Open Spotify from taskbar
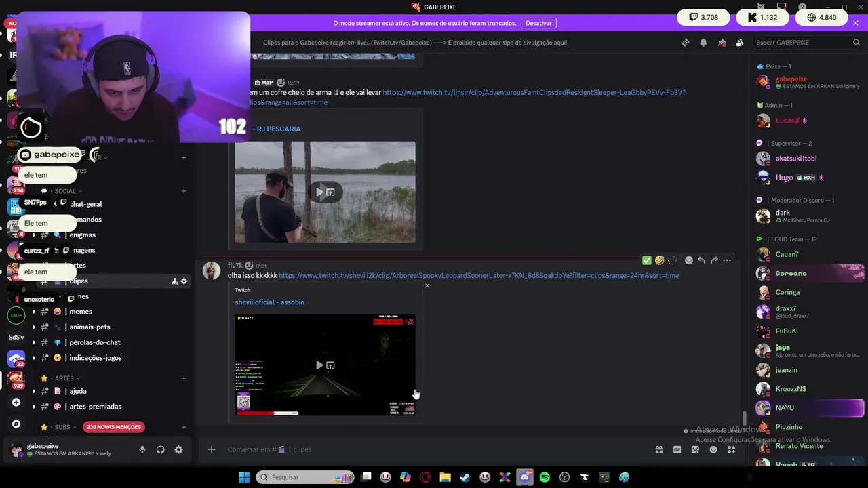The image size is (868, 488). (545, 477)
